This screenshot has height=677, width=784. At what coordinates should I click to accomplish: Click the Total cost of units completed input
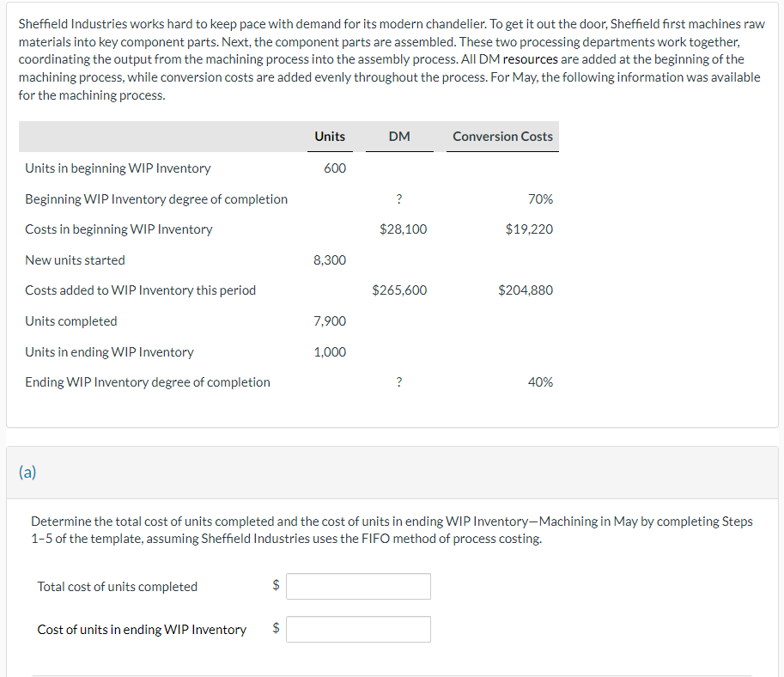pos(358,586)
